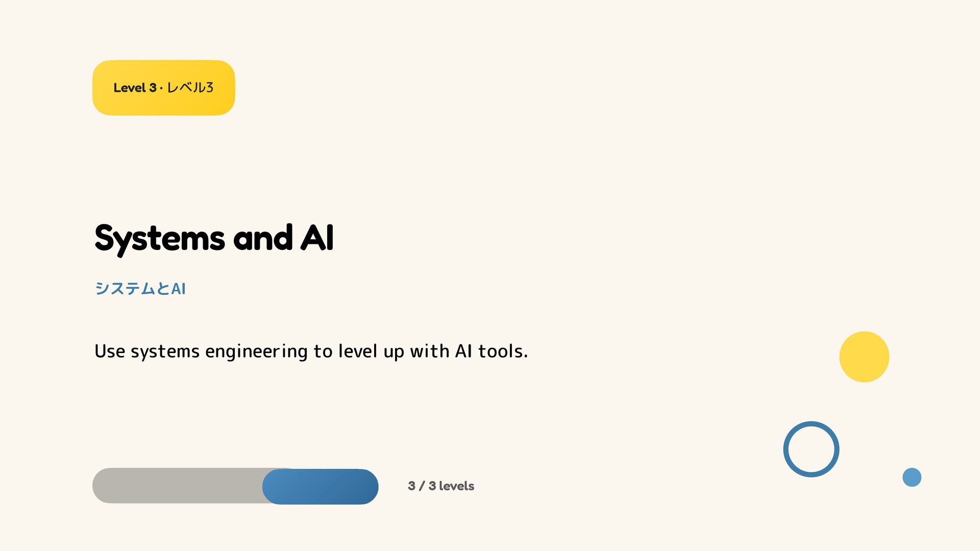The image size is (980, 551).
Task: Select the blue Japanese subtitle システムとAI
Action: 140,289
